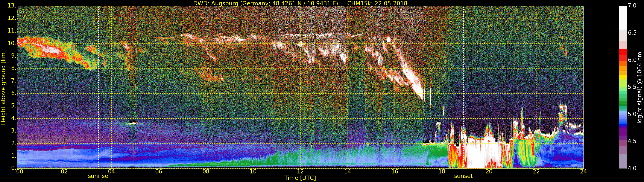644x182 pixels.
Task: Click the colorbar value '6.5'
Action: coord(632,33)
